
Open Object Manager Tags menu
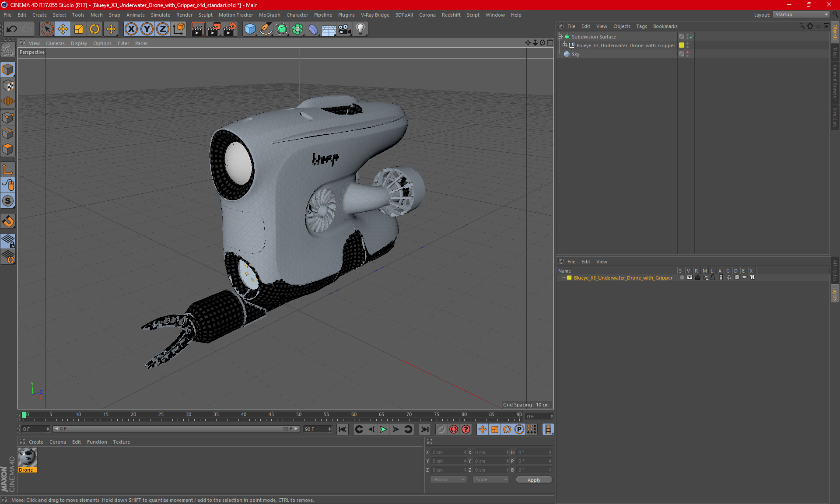point(641,26)
